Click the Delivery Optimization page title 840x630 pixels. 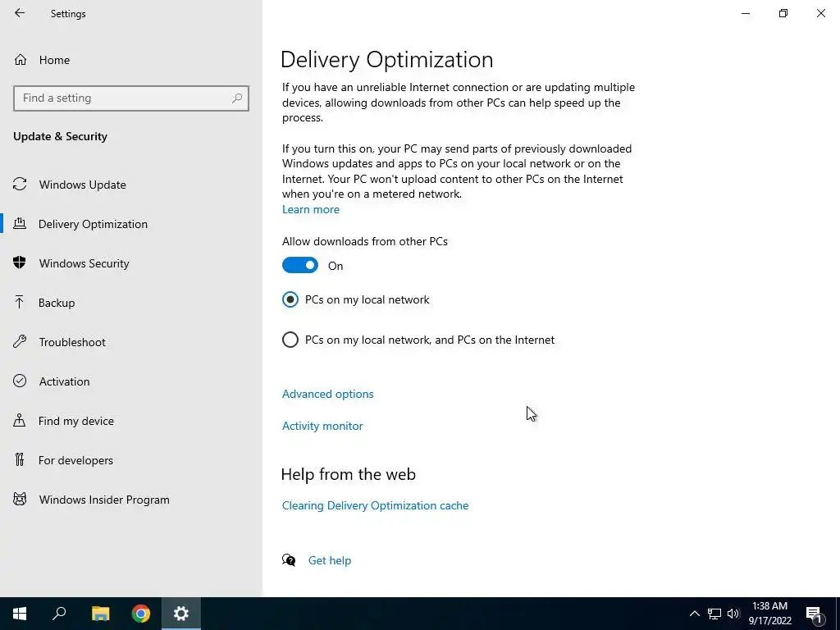tap(386, 59)
